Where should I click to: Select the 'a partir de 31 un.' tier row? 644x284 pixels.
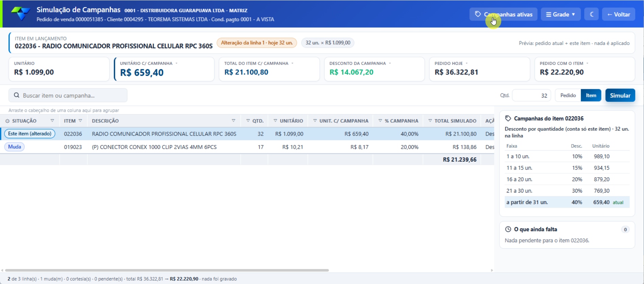point(567,202)
